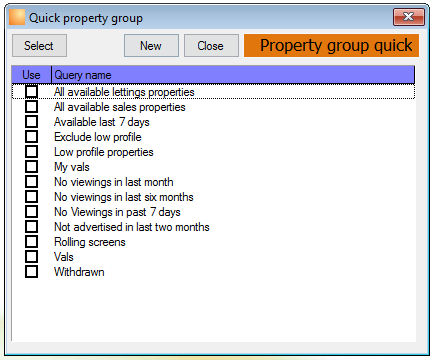This screenshot has width=435, height=360.
Task: Select 'Not advertised in last two months' row
Action: (213, 227)
